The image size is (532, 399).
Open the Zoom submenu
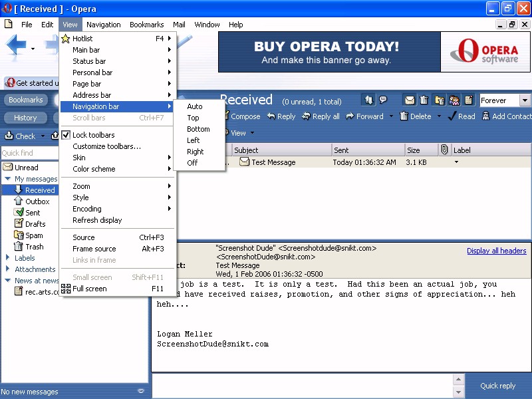[x=81, y=186]
